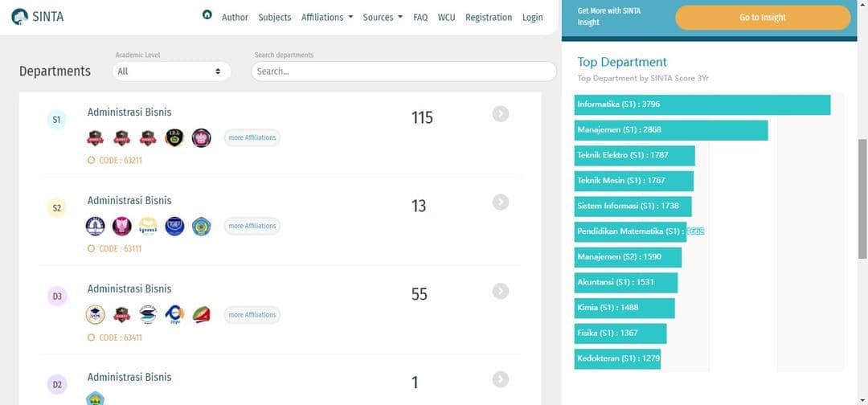868x405 pixels.
Task: Click the SINTA logo
Action: (40, 16)
